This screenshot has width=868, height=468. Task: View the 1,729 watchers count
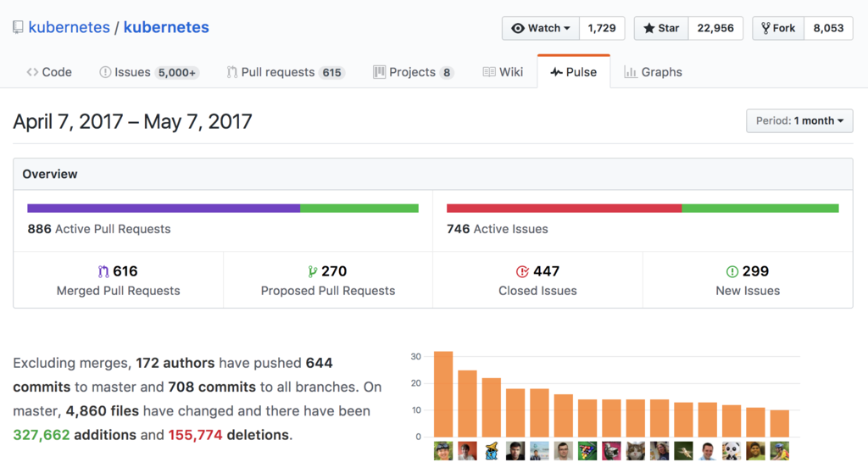[602, 28]
